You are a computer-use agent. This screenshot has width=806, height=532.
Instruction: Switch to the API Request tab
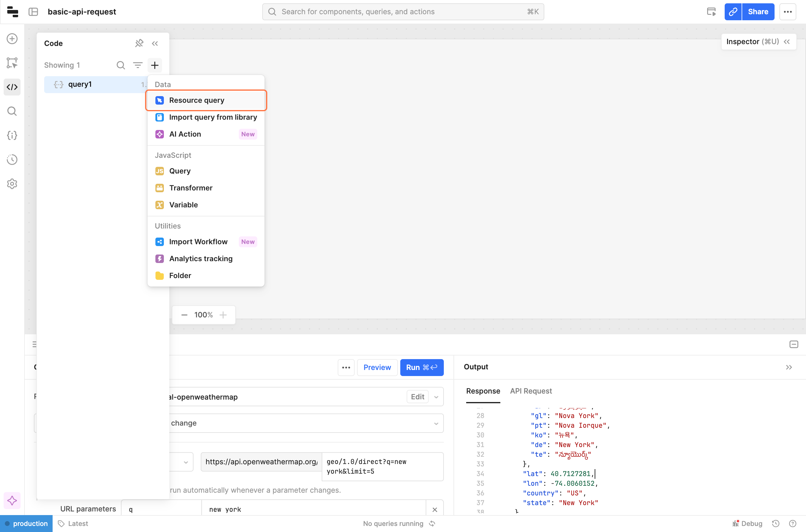tap(531, 391)
